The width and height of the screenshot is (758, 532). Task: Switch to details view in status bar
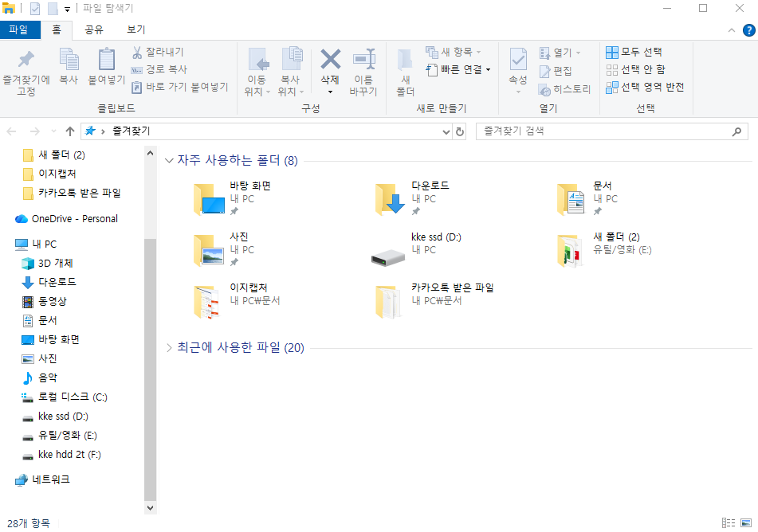(x=729, y=523)
